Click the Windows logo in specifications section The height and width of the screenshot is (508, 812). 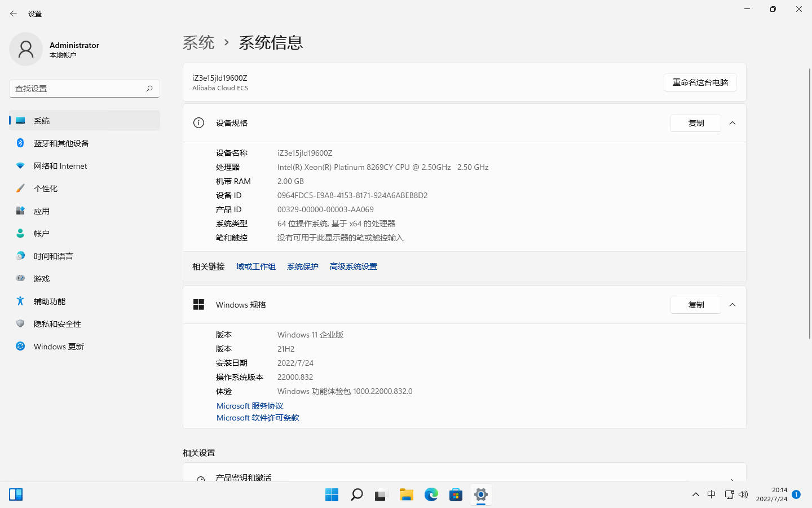(x=198, y=305)
